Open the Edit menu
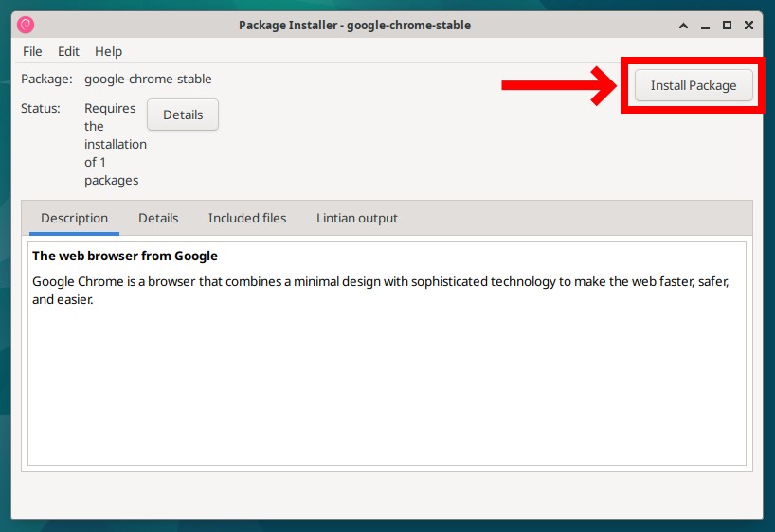This screenshot has width=775, height=532. coord(68,51)
